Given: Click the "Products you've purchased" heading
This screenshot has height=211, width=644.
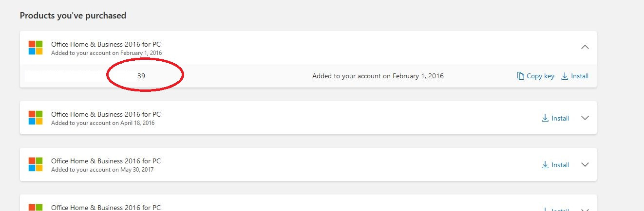Looking at the screenshot, I should coord(73,16).
